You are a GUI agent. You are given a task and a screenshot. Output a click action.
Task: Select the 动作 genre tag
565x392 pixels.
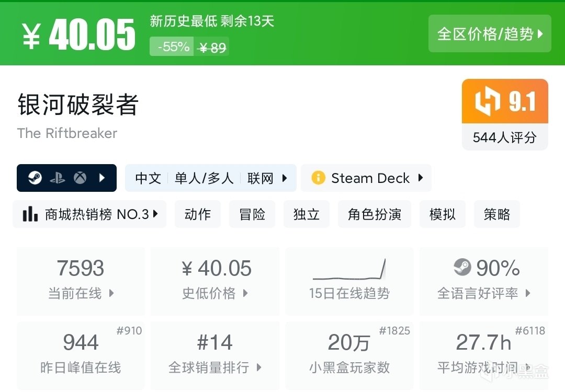[x=198, y=214]
